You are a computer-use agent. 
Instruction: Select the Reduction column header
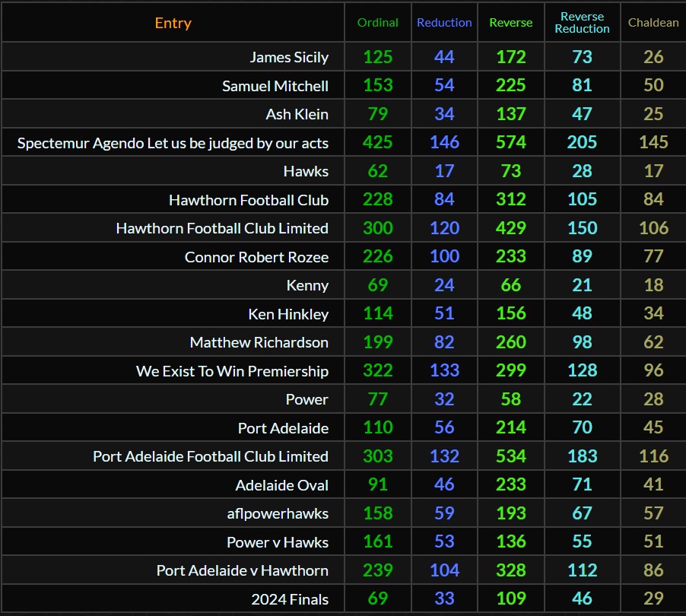[x=444, y=23]
